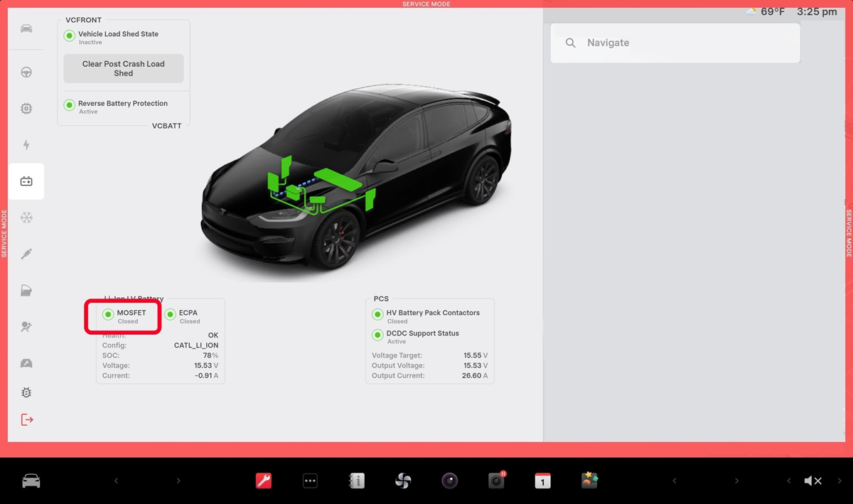Open the red wrench service app
The height and width of the screenshot is (504, 853).
click(264, 481)
